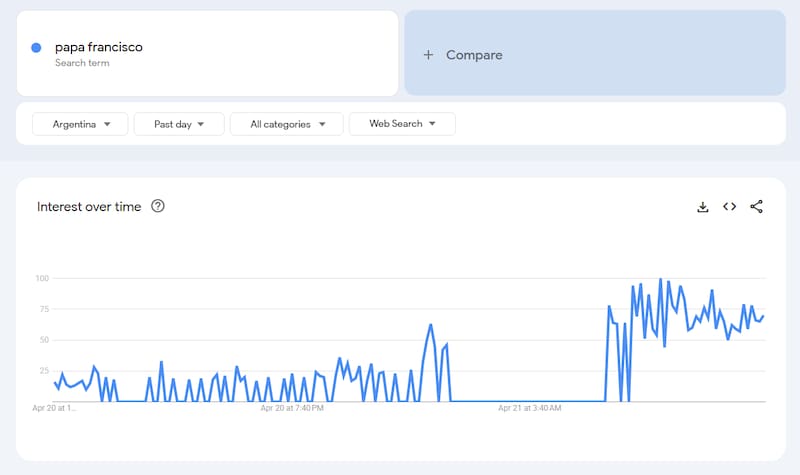The width and height of the screenshot is (800, 475).
Task: Open the Web Search type dropdown
Action: pos(402,124)
